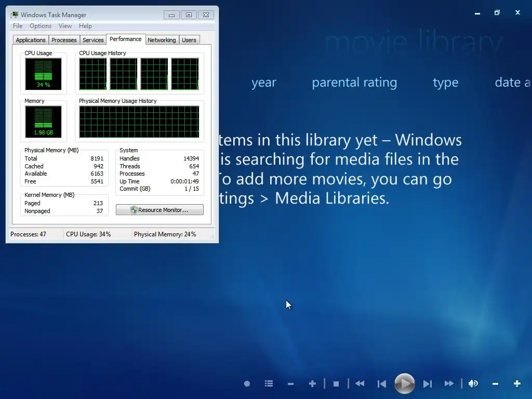Decrease volume with minus button
The height and width of the screenshot is (399, 532).
495,384
